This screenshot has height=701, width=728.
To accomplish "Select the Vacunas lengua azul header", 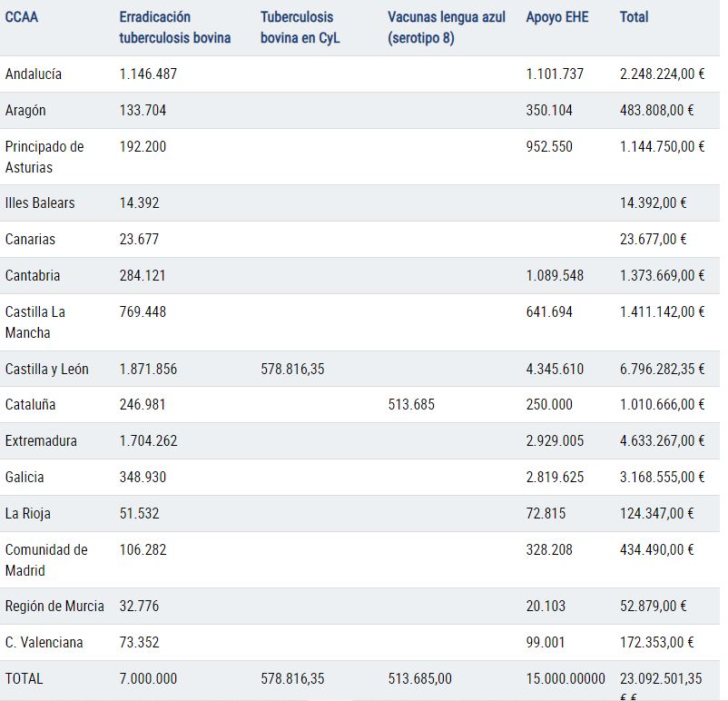I will pyautogui.click(x=447, y=27).
